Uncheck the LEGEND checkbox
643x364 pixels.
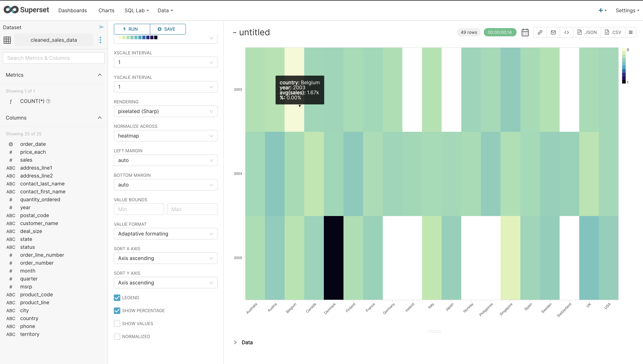coord(117,298)
